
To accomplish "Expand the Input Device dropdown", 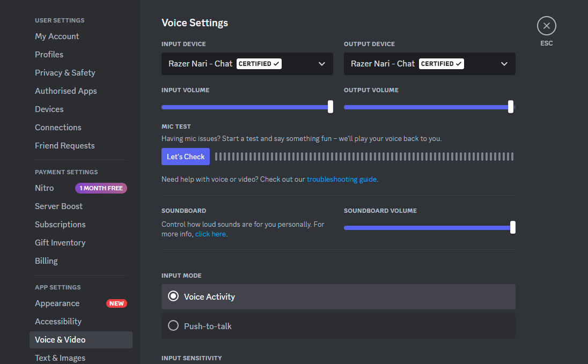I will [321, 64].
